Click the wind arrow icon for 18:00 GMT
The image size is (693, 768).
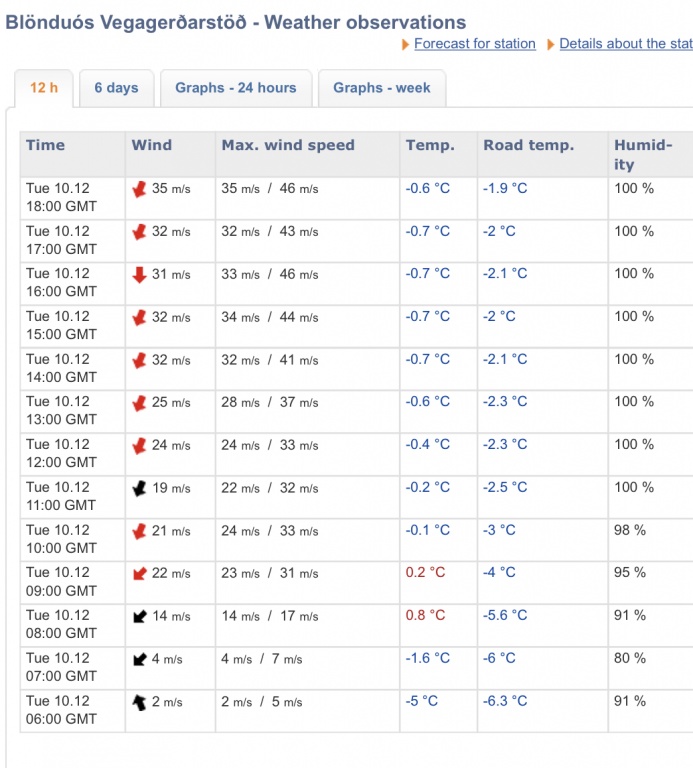(x=139, y=189)
